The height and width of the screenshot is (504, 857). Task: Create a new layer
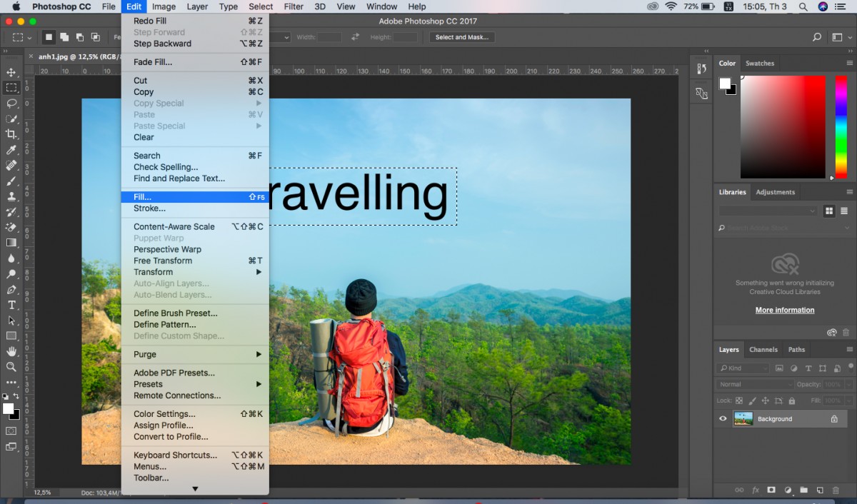tap(818, 490)
